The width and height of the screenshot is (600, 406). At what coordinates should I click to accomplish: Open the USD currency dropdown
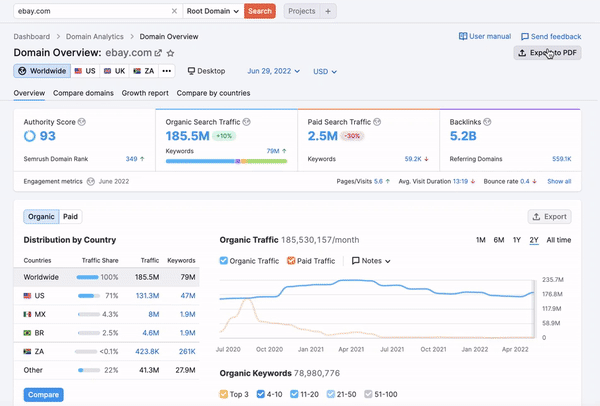(x=325, y=72)
